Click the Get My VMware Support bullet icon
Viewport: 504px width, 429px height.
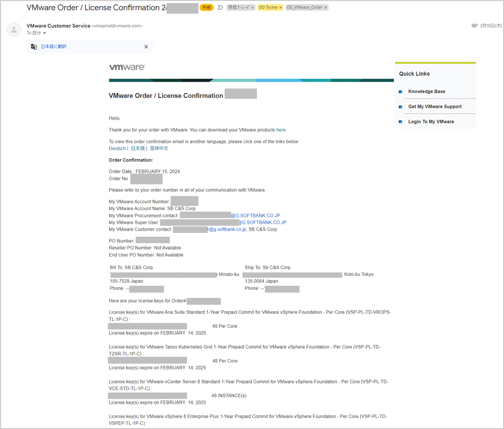point(400,107)
